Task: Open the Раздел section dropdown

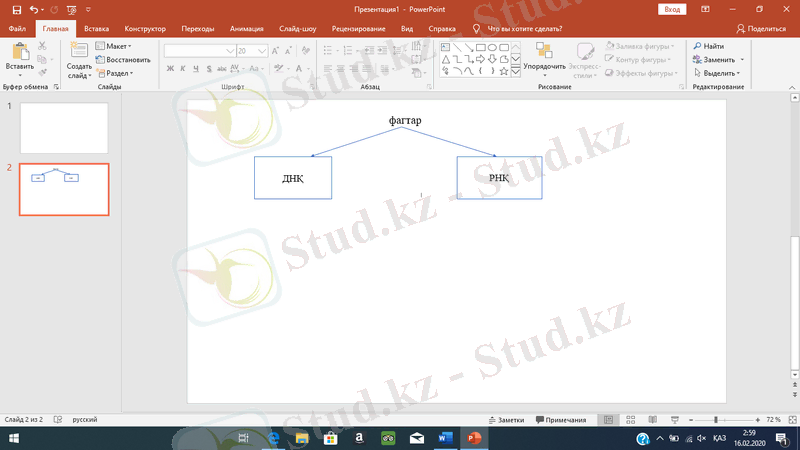Action: tap(115, 73)
